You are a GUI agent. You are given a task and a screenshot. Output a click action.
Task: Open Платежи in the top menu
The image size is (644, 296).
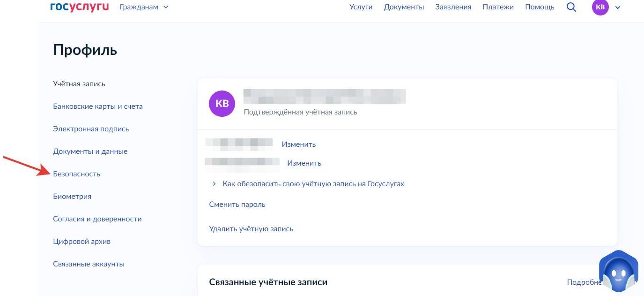click(x=498, y=7)
